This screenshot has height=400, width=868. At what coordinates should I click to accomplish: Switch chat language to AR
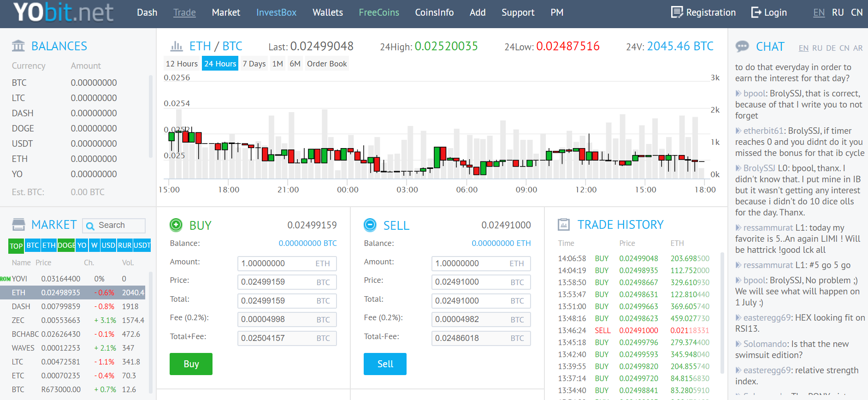[858, 48]
